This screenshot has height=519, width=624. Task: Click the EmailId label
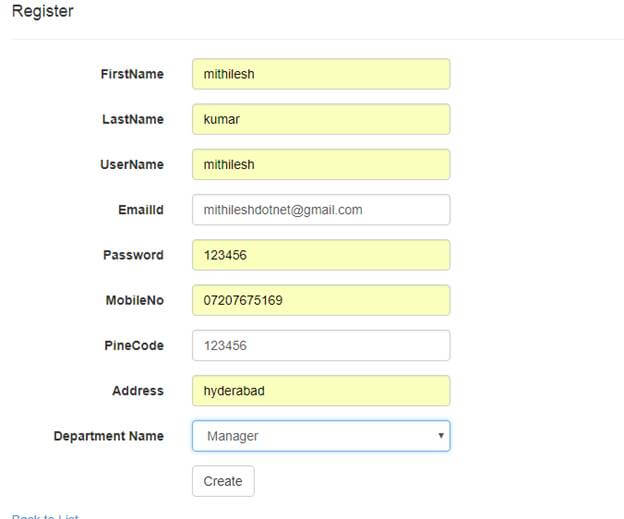141,210
